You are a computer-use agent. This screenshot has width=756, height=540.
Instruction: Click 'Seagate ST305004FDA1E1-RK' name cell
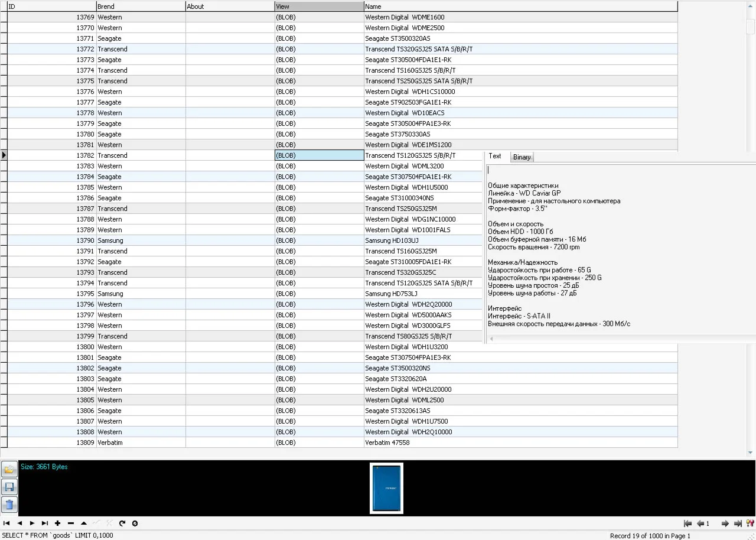click(x=521, y=60)
